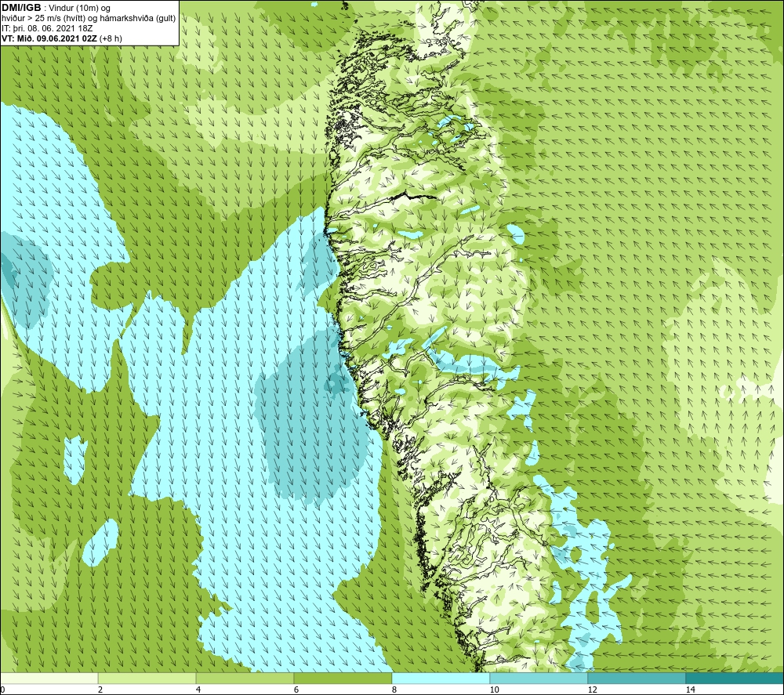Viewport: 784px width, 695px height.
Task: Click the colorbar label '8'
Action: (x=394, y=690)
